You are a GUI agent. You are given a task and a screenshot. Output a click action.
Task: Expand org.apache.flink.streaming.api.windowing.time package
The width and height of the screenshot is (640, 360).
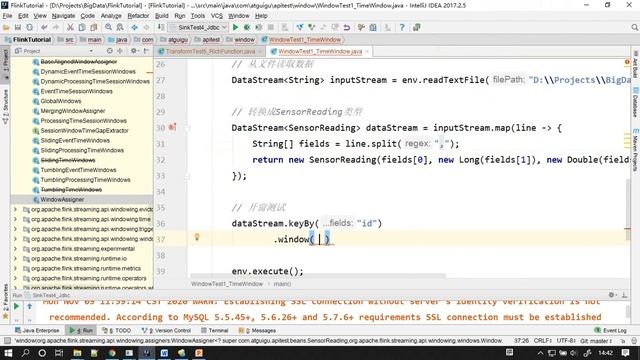(16, 219)
